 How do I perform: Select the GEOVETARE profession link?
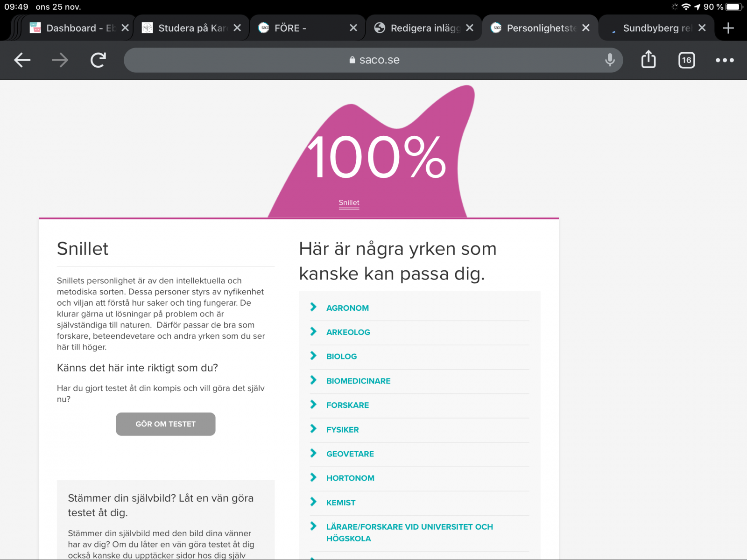[350, 454]
